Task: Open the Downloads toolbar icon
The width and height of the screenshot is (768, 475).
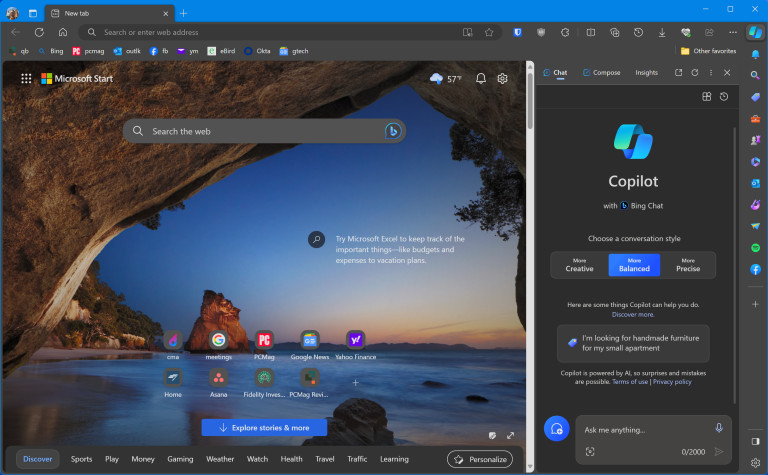Action: pos(662,32)
